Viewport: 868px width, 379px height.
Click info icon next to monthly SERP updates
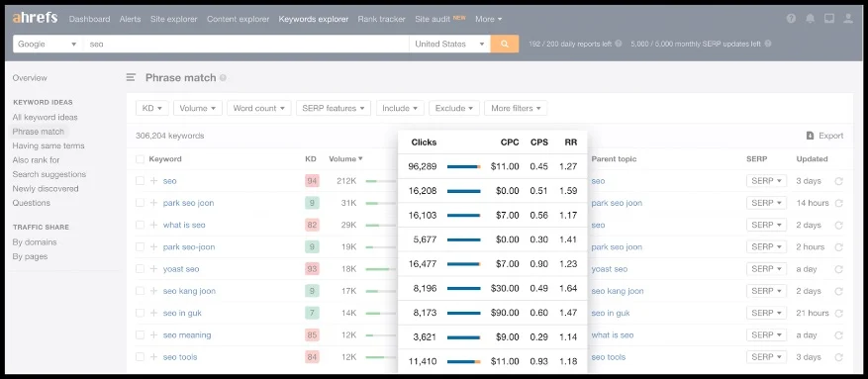coord(768,44)
